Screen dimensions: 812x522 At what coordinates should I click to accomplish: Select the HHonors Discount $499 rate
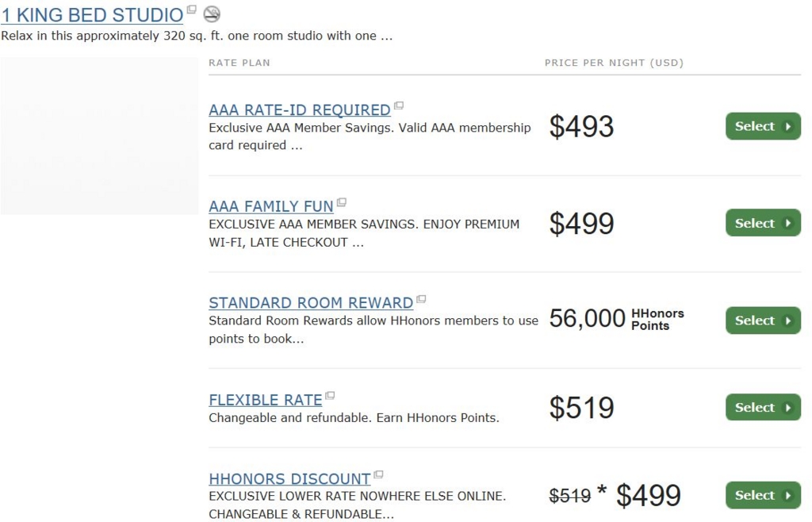pos(764,495)
